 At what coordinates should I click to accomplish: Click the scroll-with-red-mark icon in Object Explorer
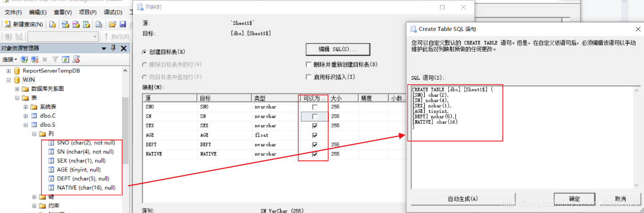76,59
